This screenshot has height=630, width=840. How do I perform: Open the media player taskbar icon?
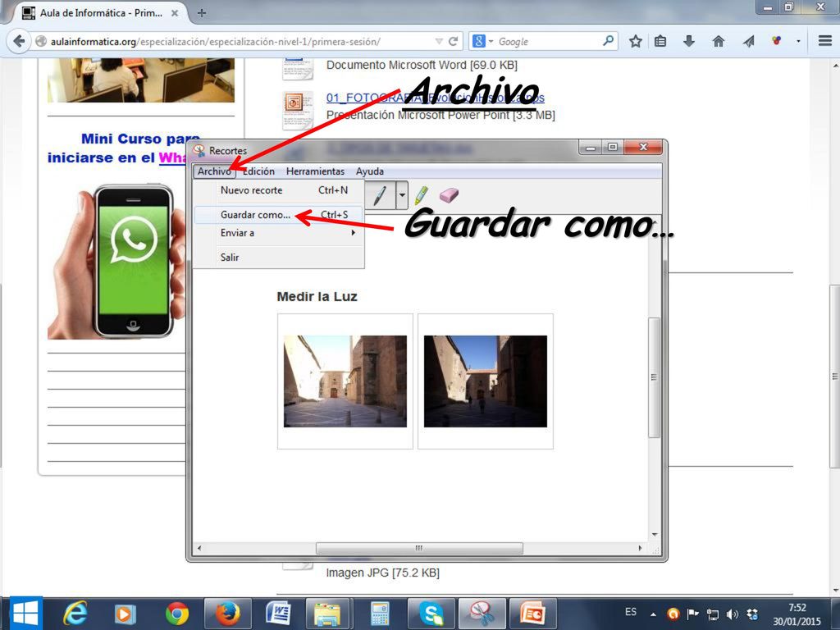125,614
